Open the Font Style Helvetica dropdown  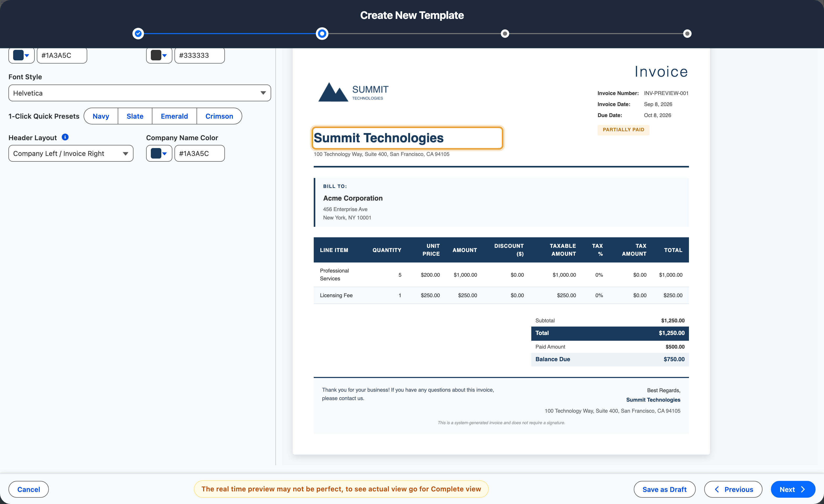coord(140,93)
